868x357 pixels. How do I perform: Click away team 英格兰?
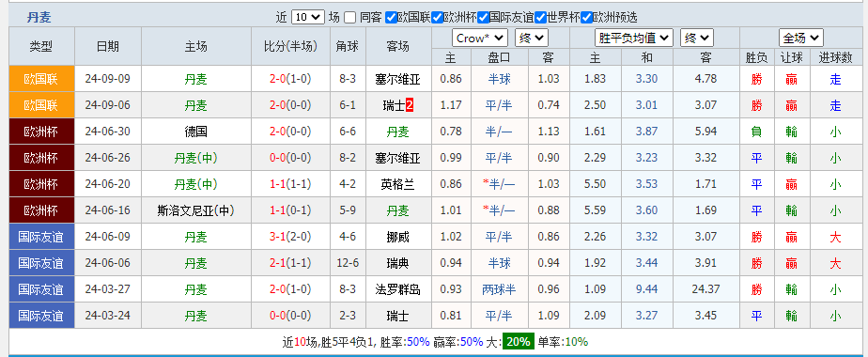397,184
